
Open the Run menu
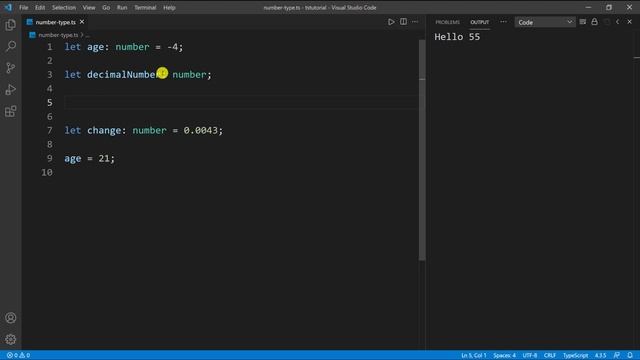(122, 7)
